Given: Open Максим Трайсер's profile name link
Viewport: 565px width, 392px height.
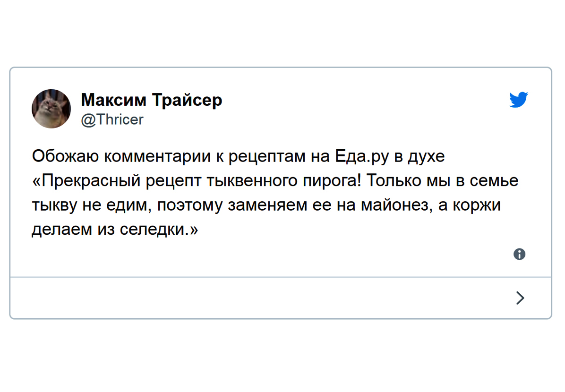Looking at the screenshot, I should click(x=151, y=100).
